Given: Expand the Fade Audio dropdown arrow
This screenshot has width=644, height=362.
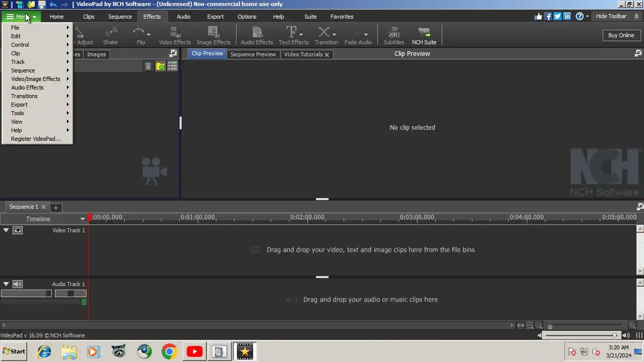Looking at the screenshot, I should (x=366, y=35).
